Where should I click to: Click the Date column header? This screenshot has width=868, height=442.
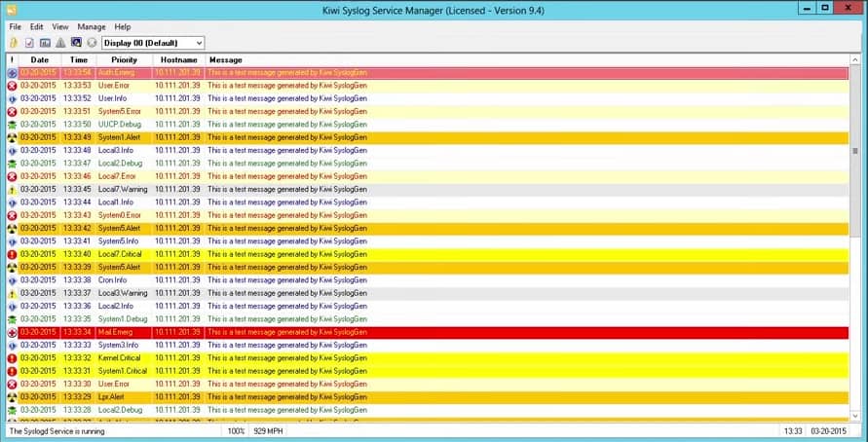tap(40, 59)
